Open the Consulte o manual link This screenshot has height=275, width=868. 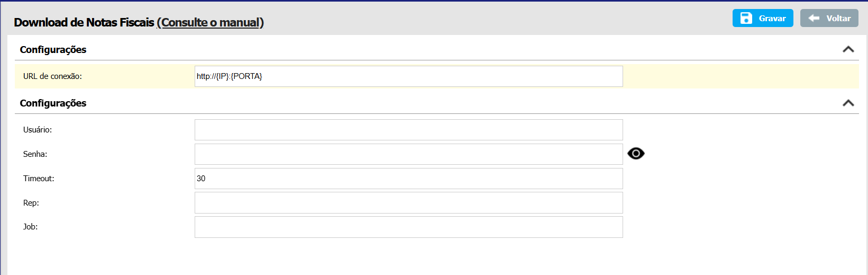[x=211, y=22]
